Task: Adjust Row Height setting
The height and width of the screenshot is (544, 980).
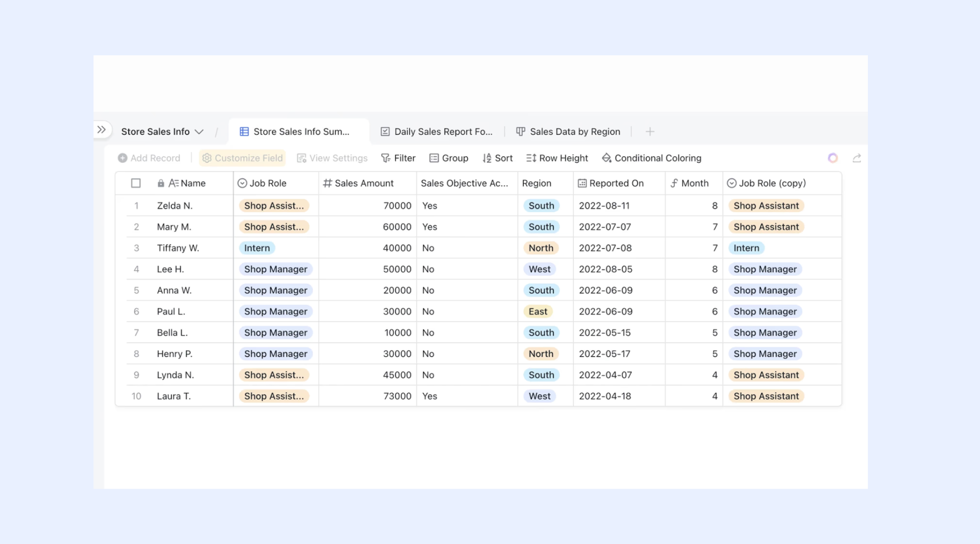Action: [x=557, y=158]
